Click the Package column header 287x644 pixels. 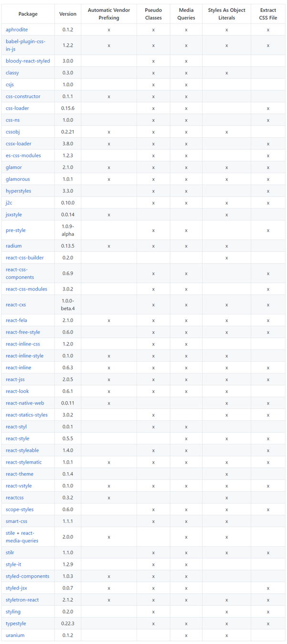pyautogui.click(x=28, y=14)
